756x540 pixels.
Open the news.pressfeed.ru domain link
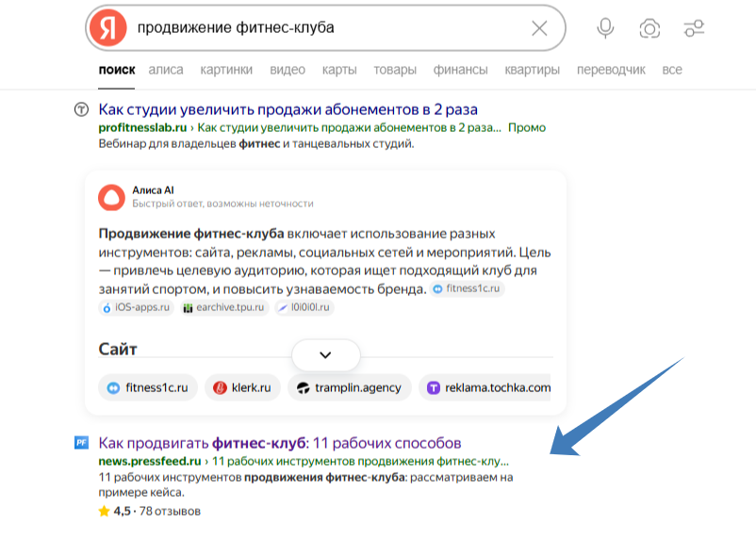(x=150, y=462)
